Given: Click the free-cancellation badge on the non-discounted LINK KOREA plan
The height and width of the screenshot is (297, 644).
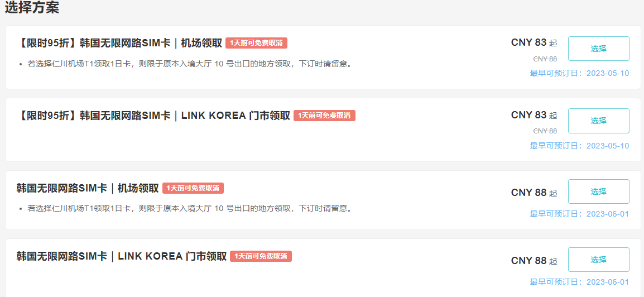Looking at the screenshot, I should click(261, 256).
